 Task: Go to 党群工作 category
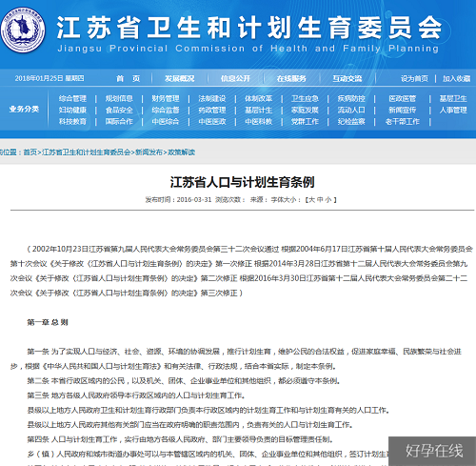305,122
